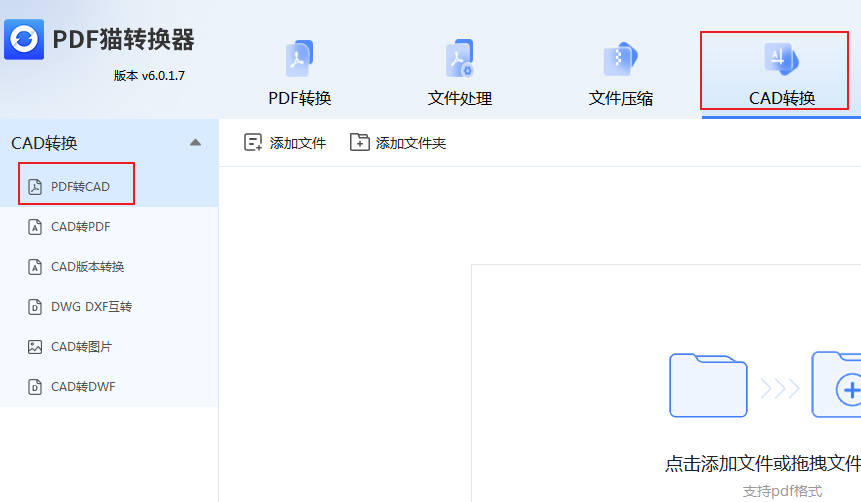Click the 添加文件 button label
Screen dimensions: 861x502
tap(298, 143)
